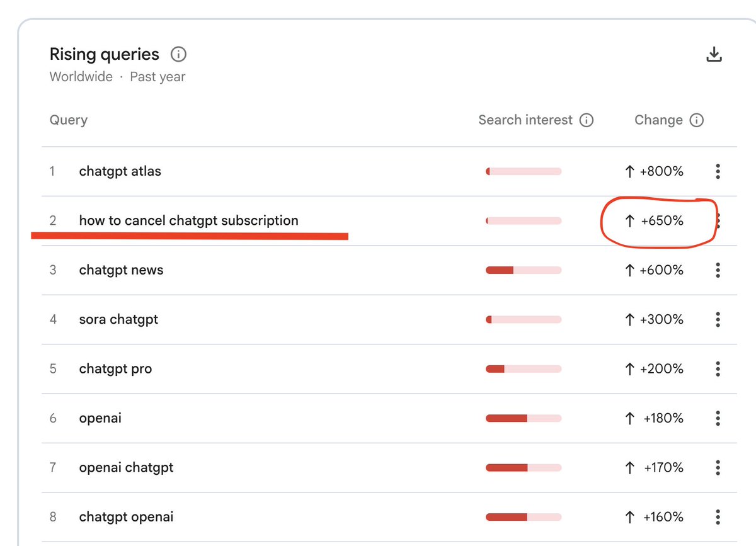Open the query 'sora chatgpt'

pos(118,319)
